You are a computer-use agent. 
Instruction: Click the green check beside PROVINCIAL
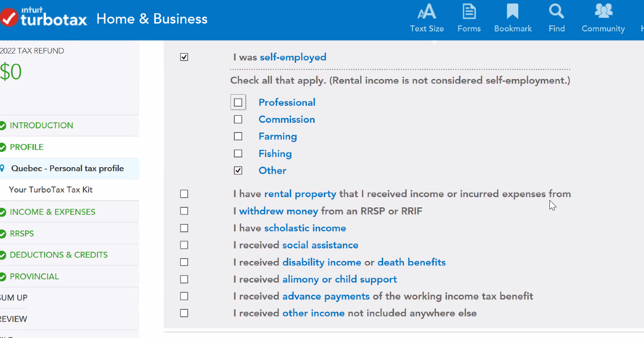(3, 277)
